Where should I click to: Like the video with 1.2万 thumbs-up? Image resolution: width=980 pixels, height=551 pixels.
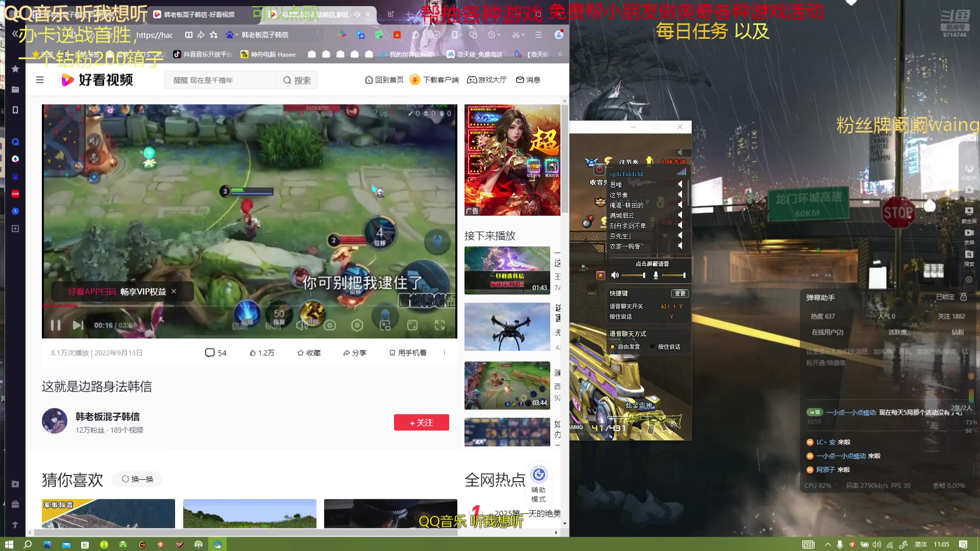262,353
